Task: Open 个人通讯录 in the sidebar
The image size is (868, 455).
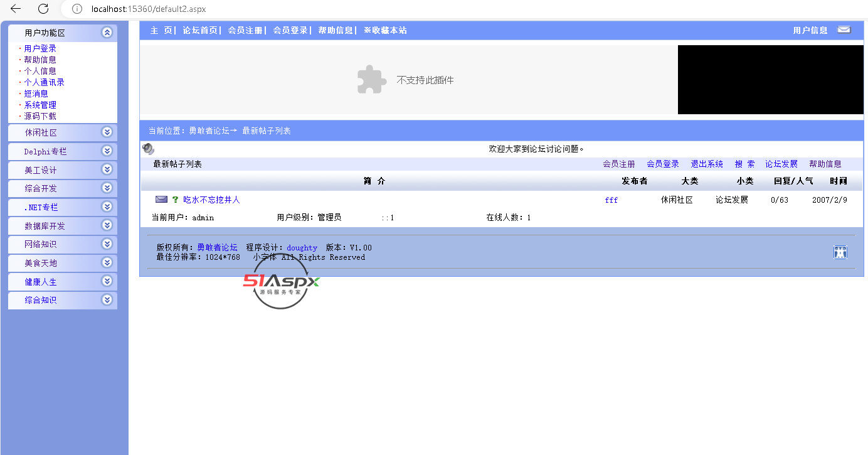Action: 44,82
